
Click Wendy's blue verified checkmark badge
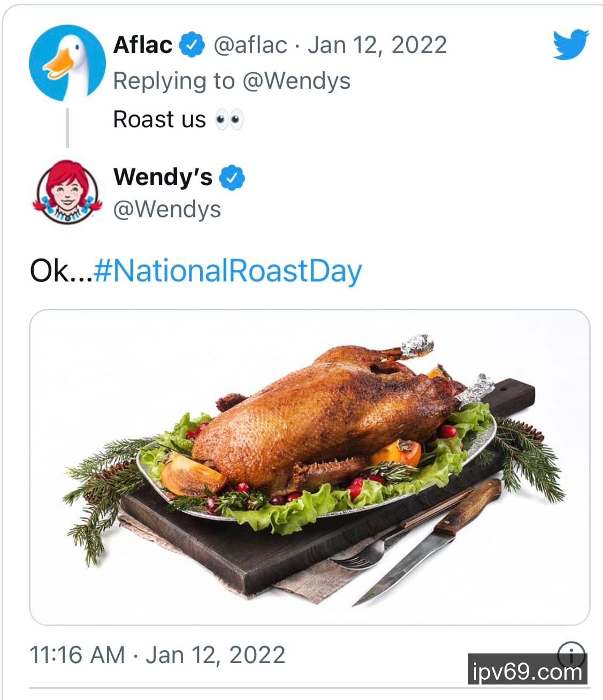231,178
